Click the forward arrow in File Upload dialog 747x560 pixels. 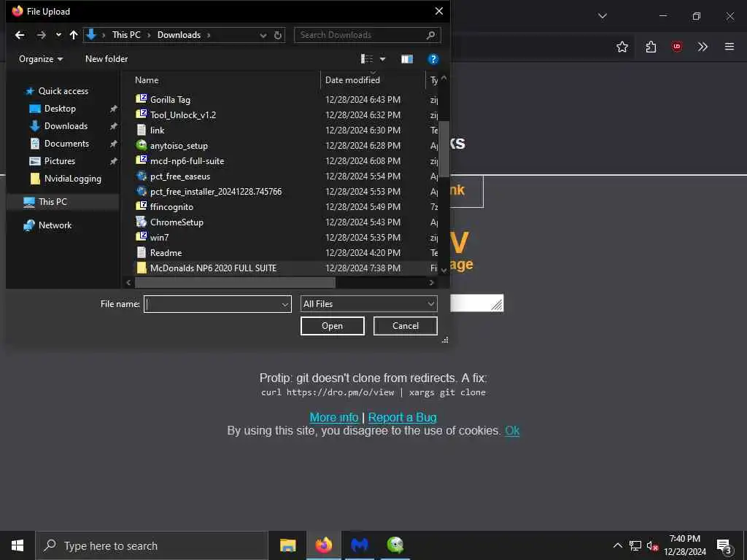[42, 35]
